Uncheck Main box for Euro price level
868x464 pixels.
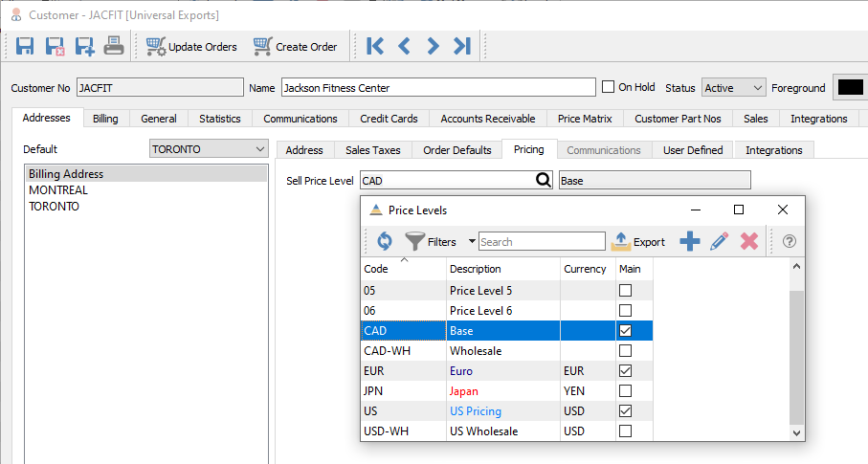click(x=625, y=371)
